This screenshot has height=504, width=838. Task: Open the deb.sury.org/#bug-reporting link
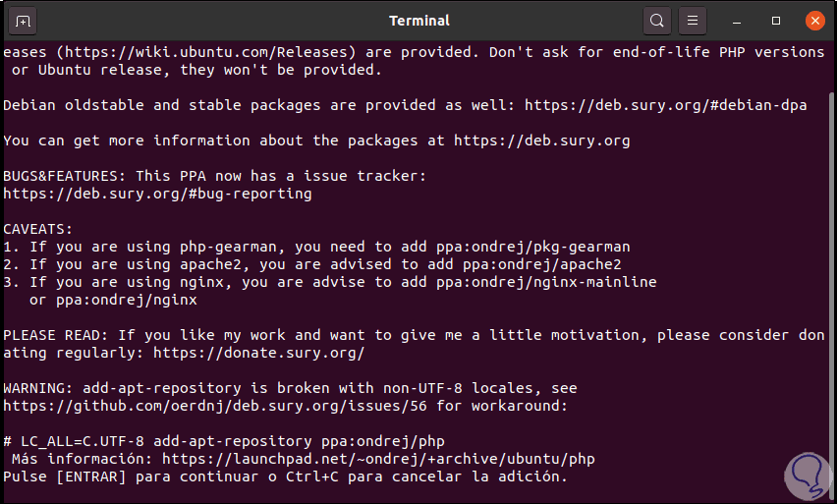tap(157, 194)
